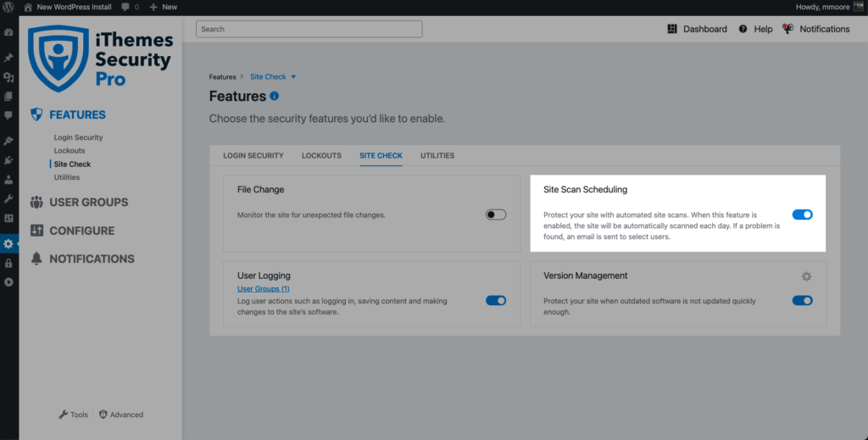Enable the File Change toggle
This screenshot has height=440, width=868.
(496, 215)
